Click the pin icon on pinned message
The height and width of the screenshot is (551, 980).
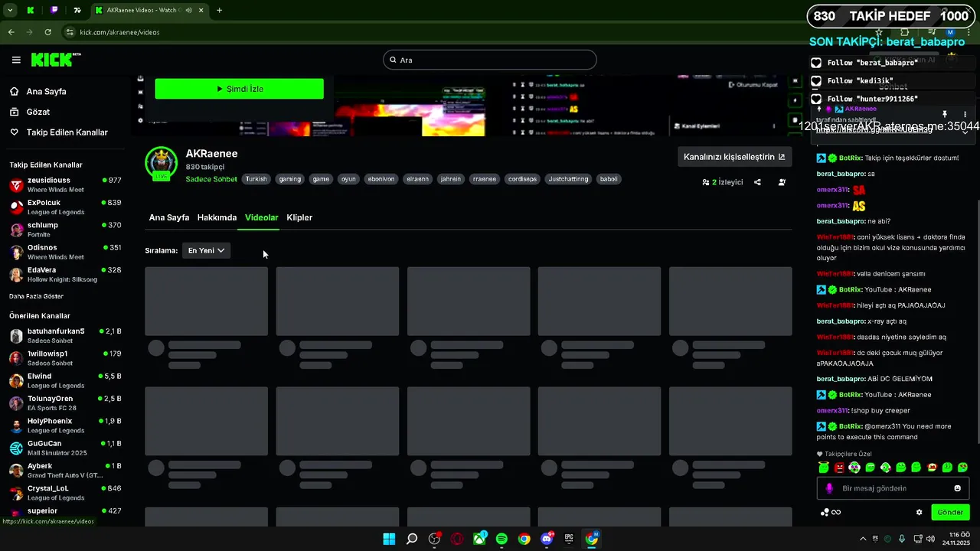(945, 114)
